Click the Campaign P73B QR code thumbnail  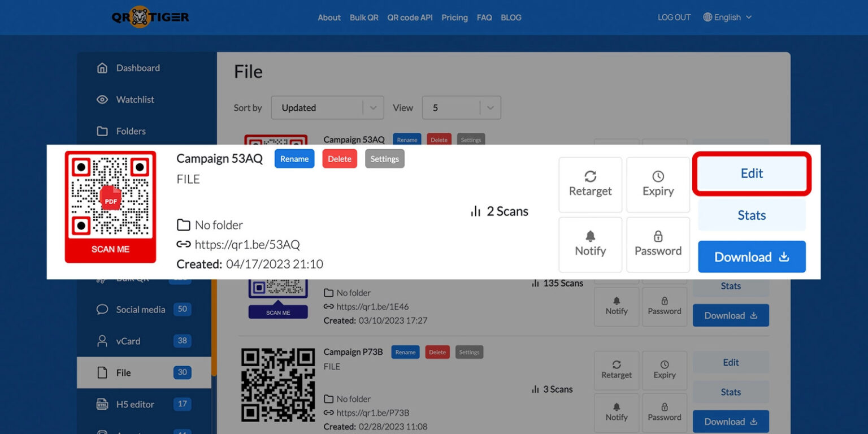pyautogui.click(x=278, y=386)
